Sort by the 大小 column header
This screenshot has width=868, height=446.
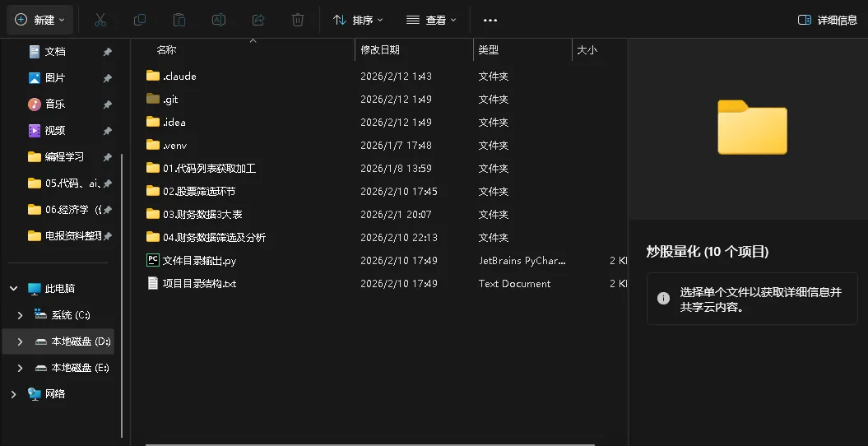pos(587,50)
